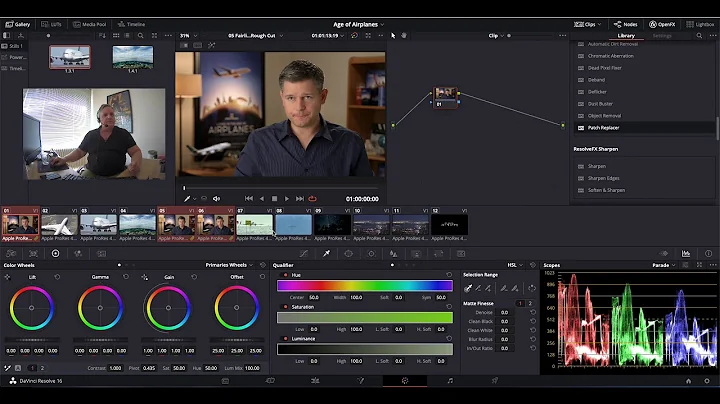Toggle the Nodes panel button
Screen dimensions: 720x404
[625, 24]
